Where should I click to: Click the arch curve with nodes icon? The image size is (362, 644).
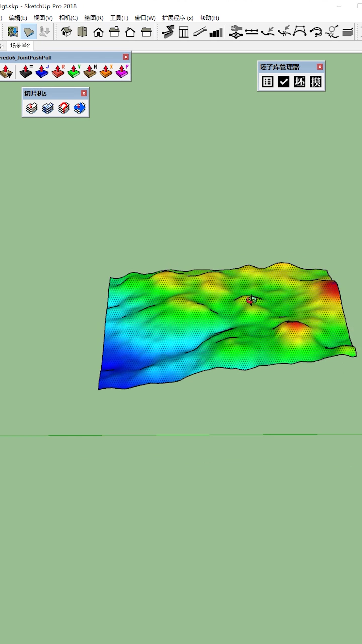click(300, 31)
